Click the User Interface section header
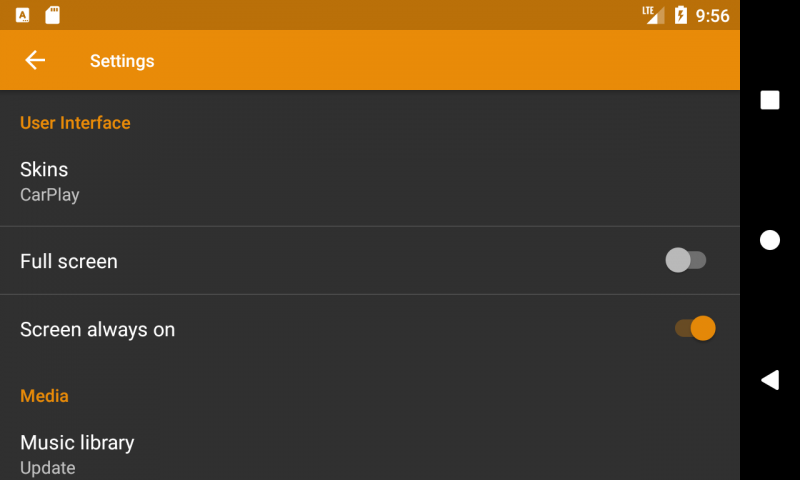The width and height of the screenshot is (800, 480). (x=75, y=123)
